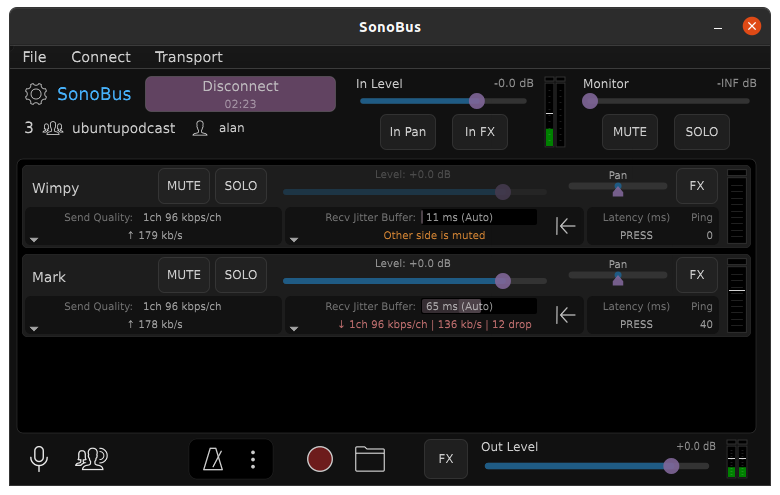Open metronome options three-dot menu

[253, 459]
